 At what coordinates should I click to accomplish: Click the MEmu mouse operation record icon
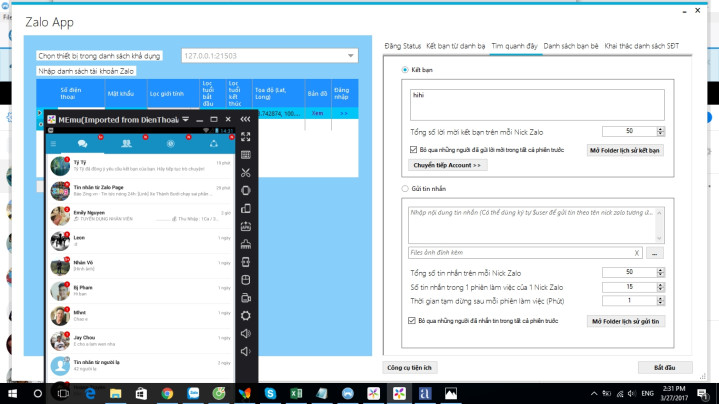(x=246, y=280)
